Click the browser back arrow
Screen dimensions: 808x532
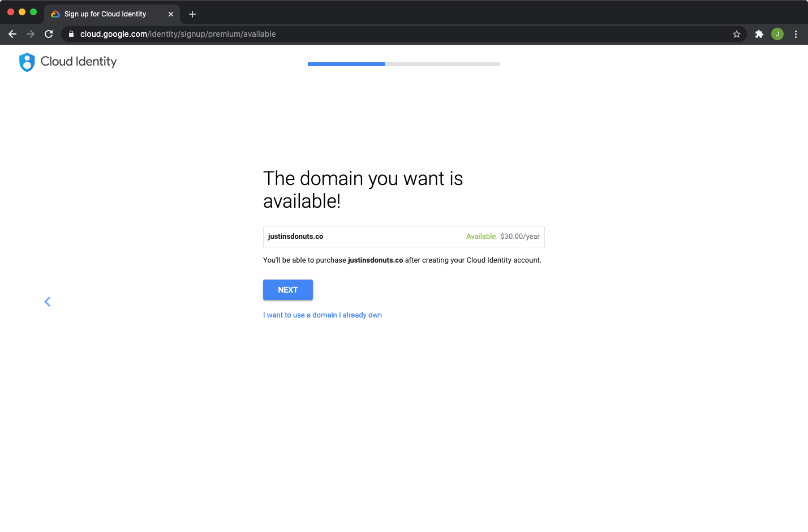[12, 34]
